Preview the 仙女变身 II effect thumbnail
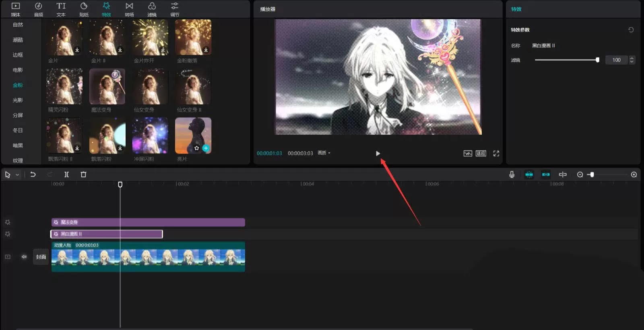 193,86
